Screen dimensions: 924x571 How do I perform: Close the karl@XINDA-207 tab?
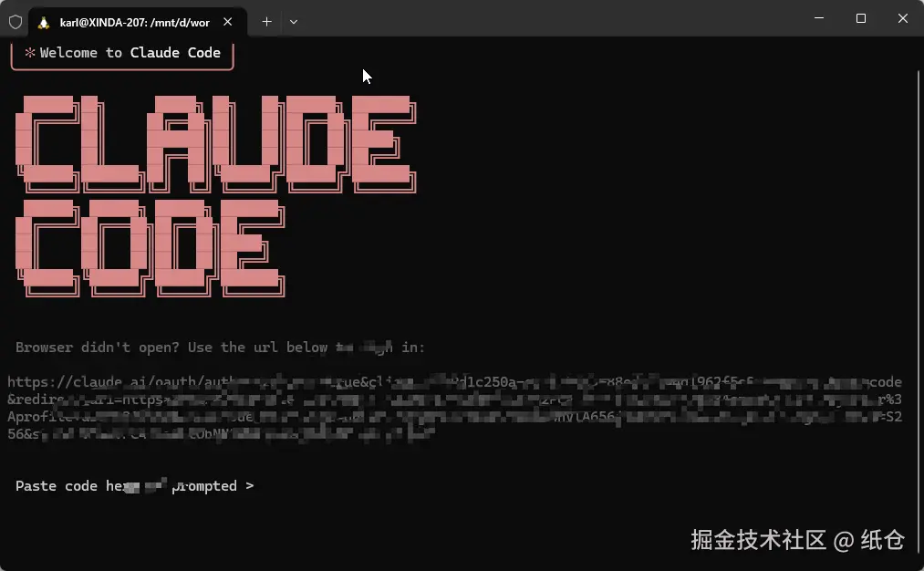(x=227, y=22)
